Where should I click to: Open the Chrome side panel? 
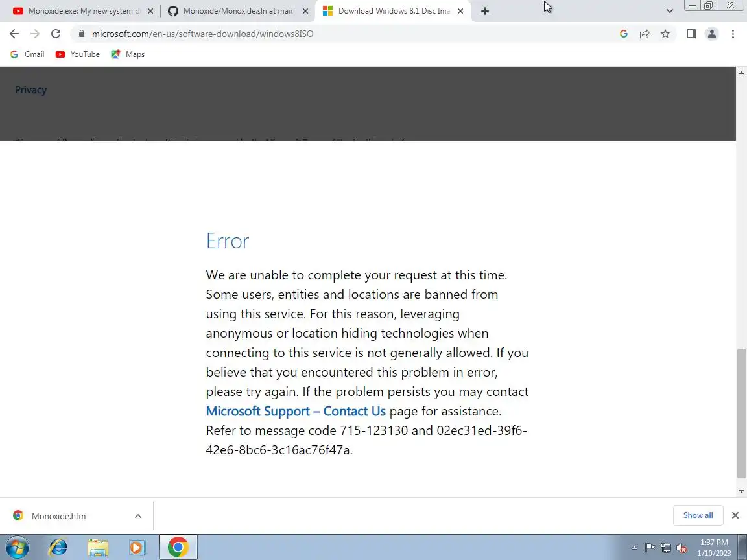691,34
